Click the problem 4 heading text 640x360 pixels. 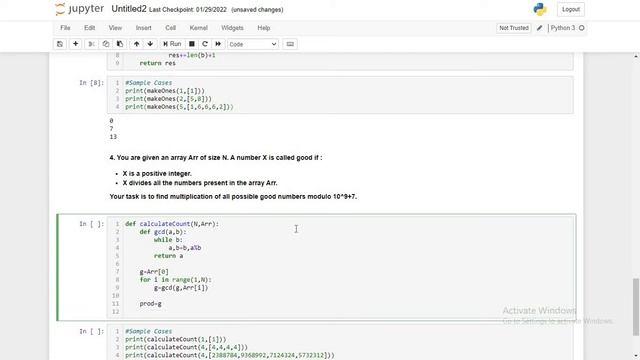tap(216, 158)
